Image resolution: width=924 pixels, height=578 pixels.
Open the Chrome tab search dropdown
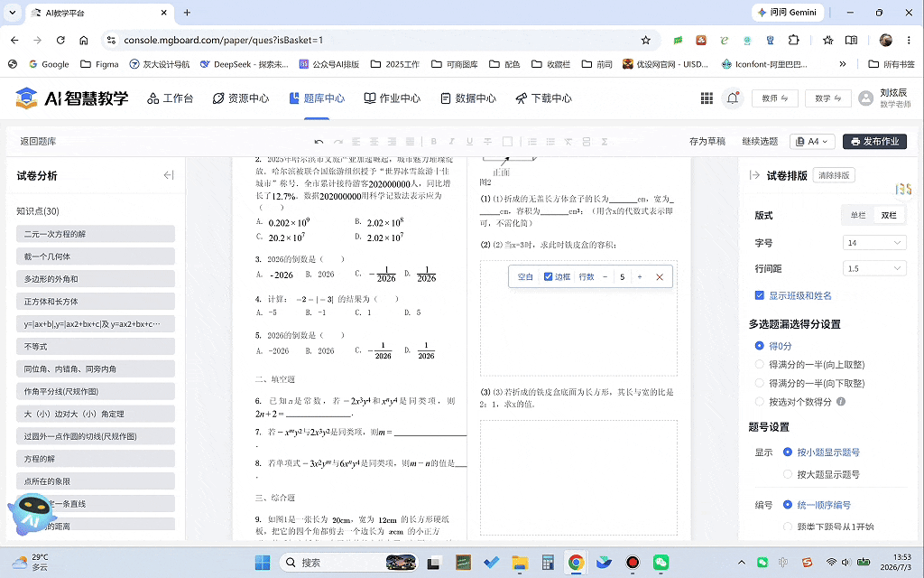(13, 13)
